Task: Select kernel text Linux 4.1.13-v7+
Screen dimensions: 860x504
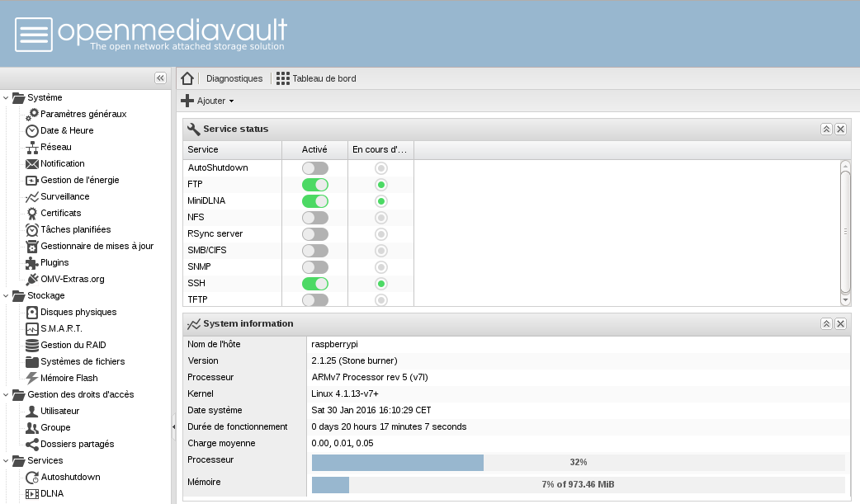Action: [345, 393]
